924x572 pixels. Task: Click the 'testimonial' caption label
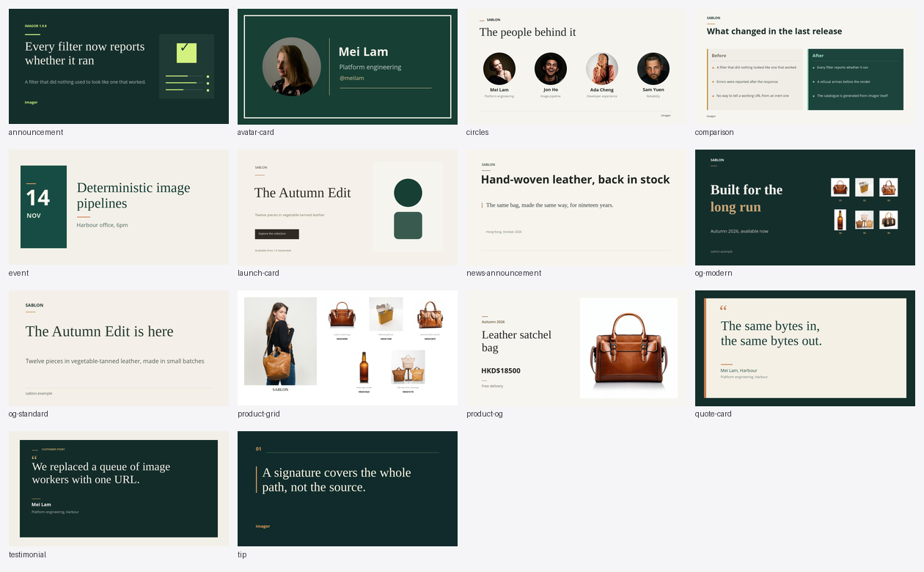[27, 555]
